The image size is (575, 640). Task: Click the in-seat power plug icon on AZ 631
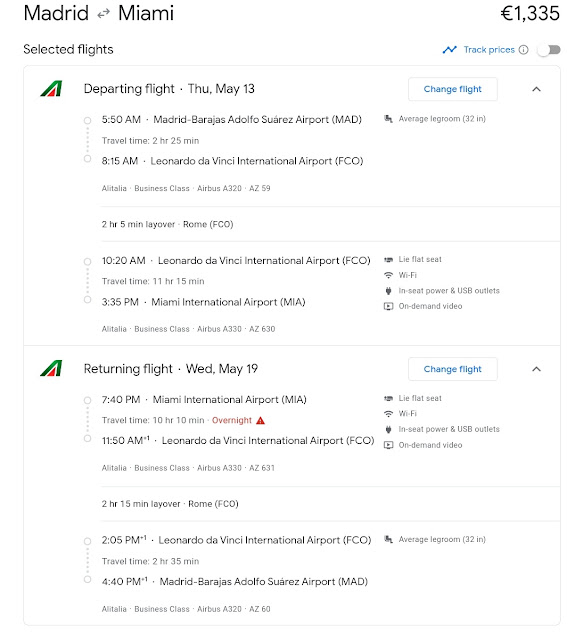(389, 429)
